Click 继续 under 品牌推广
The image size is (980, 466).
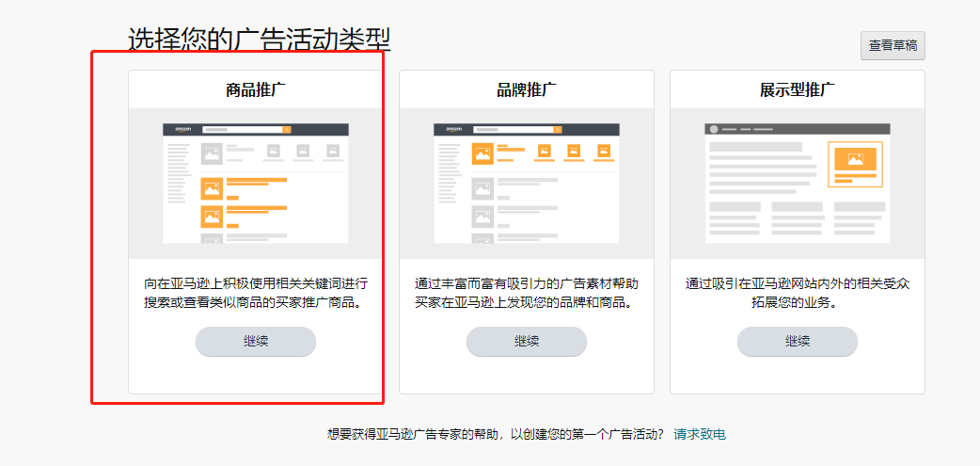[x=527, y=342]
